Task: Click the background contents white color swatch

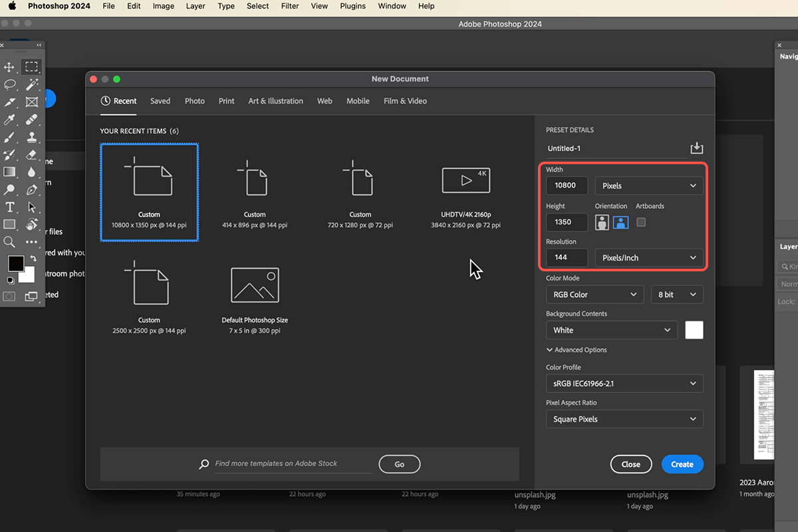Action: (x=694, y=330)
